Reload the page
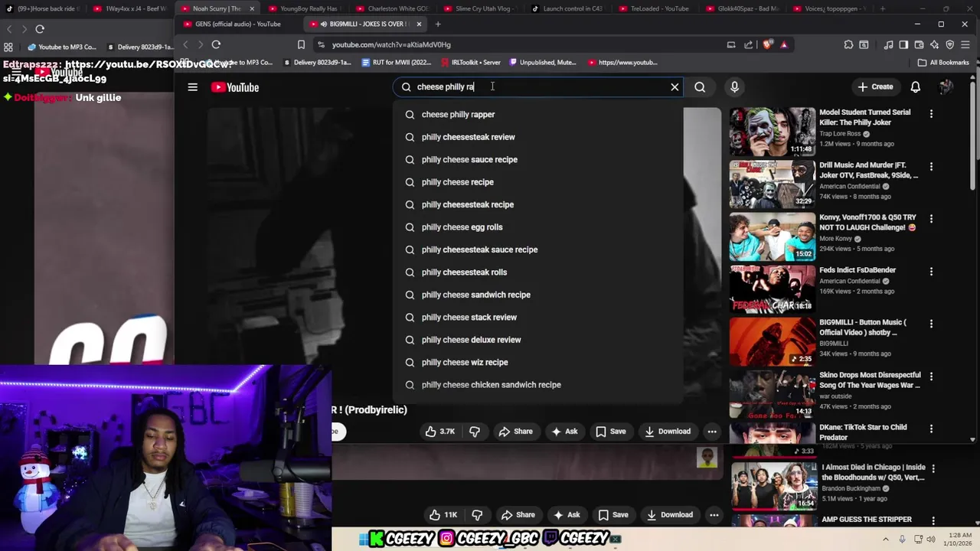The image size is (980, 551). pyautogui.click(x=217, y=44)
